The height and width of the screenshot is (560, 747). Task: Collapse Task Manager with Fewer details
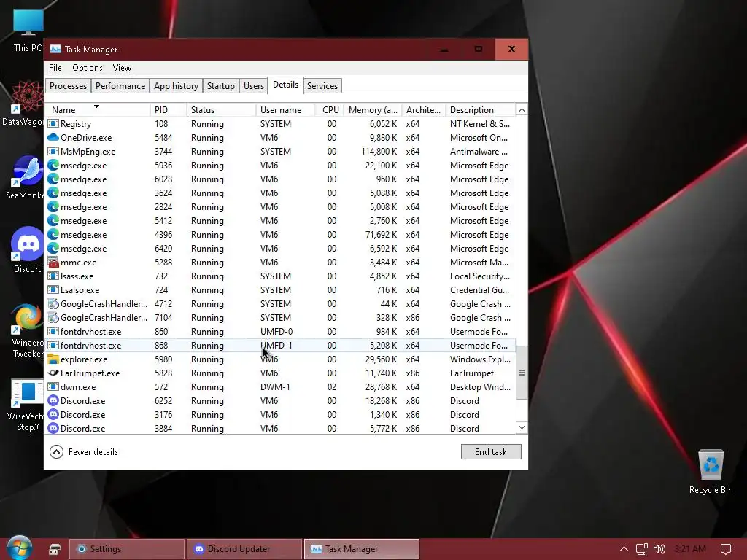pos(84,452)
